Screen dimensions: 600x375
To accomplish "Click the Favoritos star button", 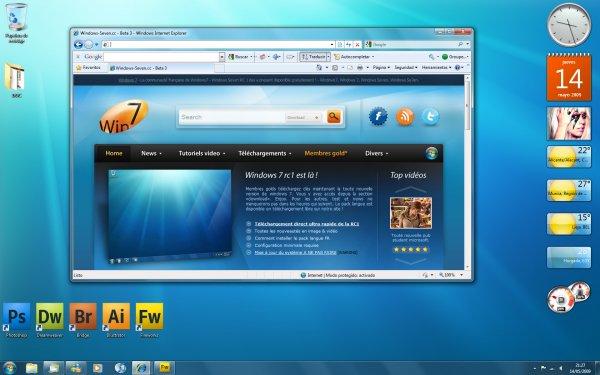I will [88, 68].
